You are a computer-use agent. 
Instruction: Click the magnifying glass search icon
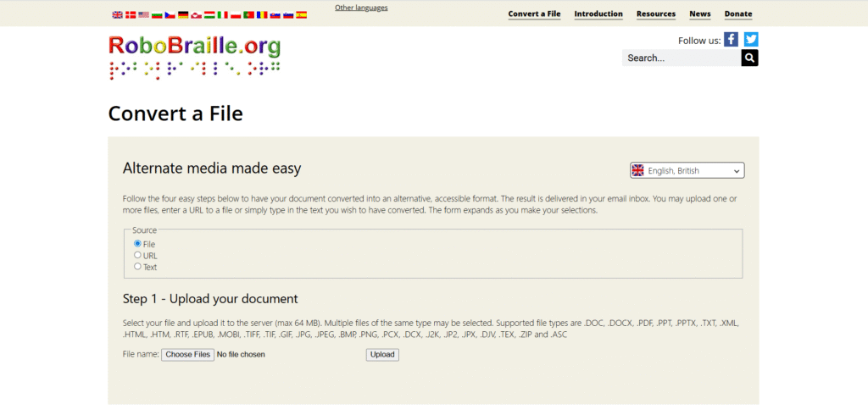[x=749, y=58]
